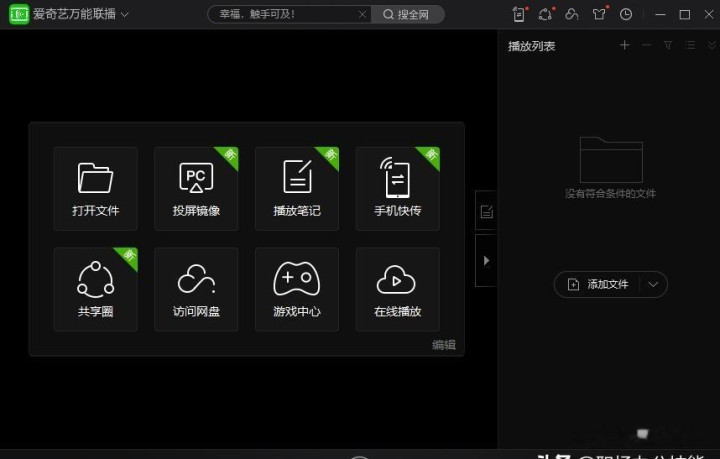Clear the search box text

pyautogui.click(x=362, y=15)
